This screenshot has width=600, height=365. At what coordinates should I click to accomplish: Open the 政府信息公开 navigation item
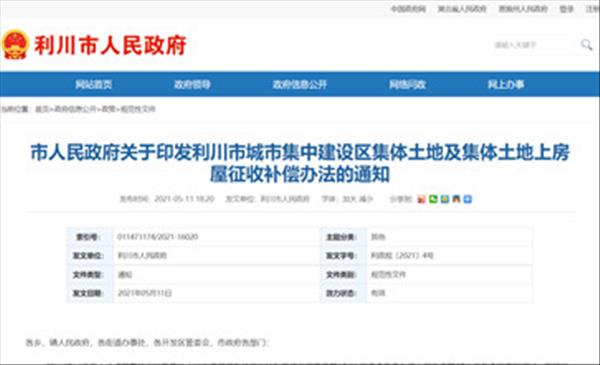(300, 84)
